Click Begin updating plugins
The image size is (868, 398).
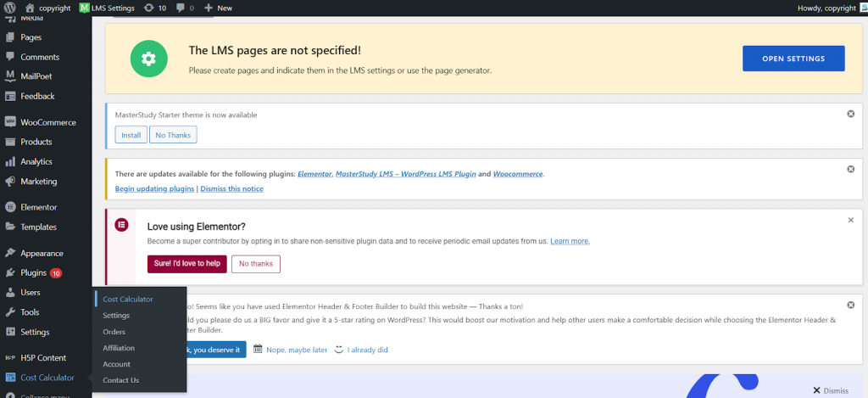point(154,188)
